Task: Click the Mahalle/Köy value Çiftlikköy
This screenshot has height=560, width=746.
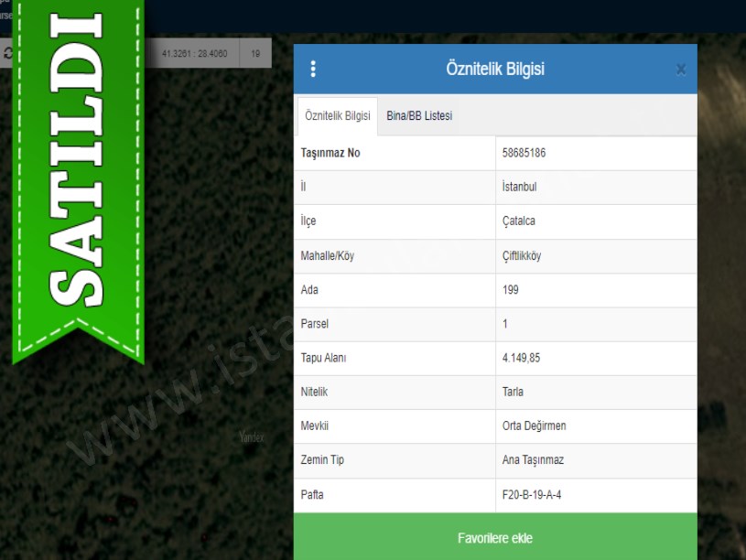Action: point(522,256)
